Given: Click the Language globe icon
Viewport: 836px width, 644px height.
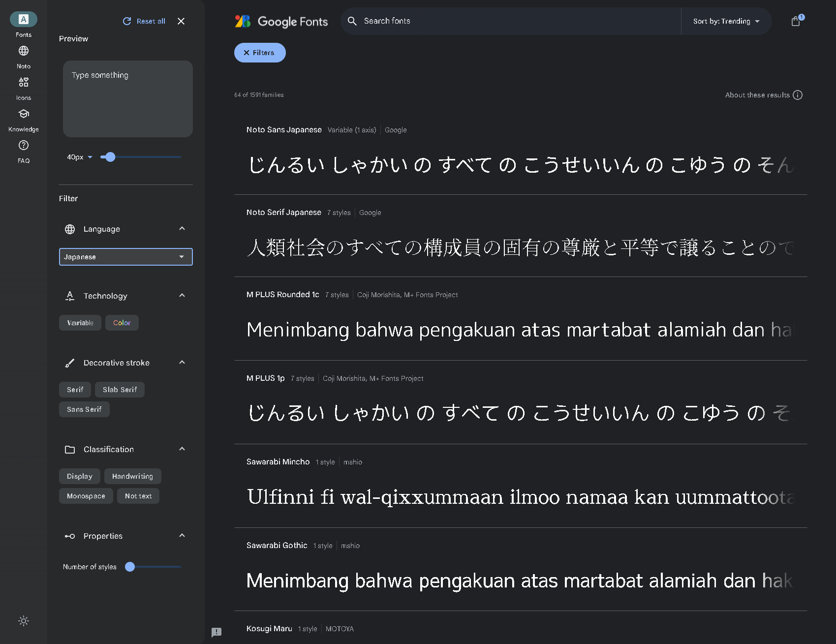Looking at the screenshot, I should [70, 229].
